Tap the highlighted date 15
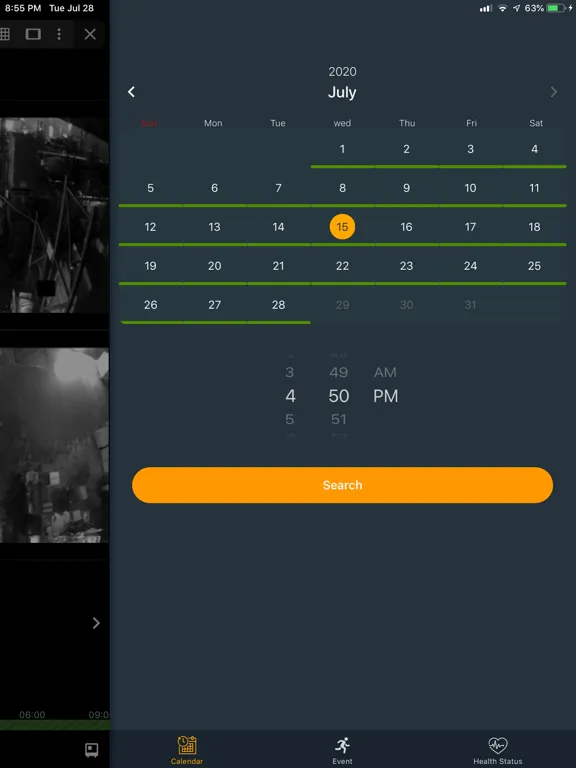The image size is (576, 768). [342, 227]
